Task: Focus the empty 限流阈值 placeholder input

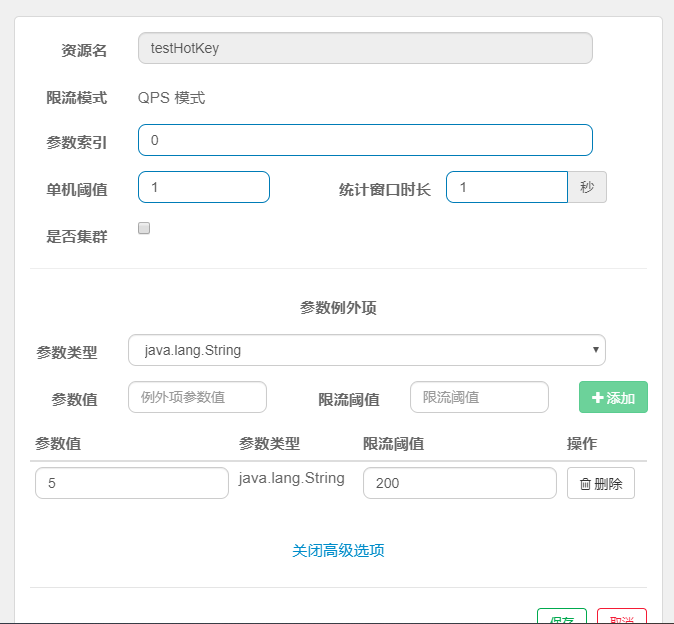Action: click(479, 397)
